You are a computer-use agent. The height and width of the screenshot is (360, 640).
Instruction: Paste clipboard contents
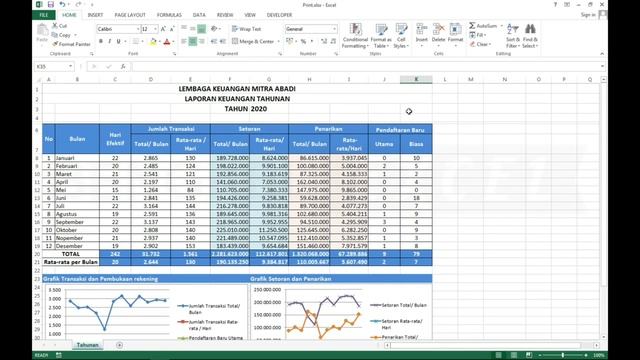click(x=42, y=33)
